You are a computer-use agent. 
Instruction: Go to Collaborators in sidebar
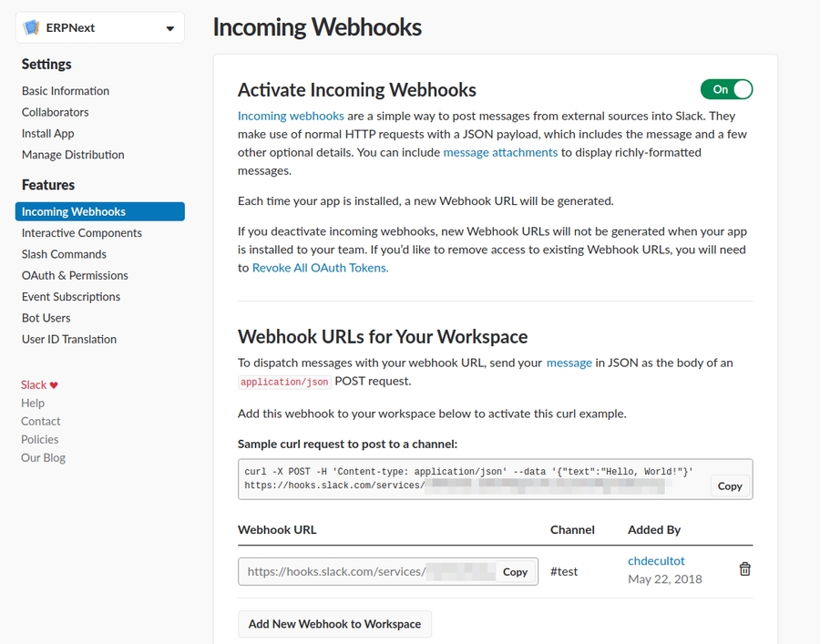click(x=56, y=112)
